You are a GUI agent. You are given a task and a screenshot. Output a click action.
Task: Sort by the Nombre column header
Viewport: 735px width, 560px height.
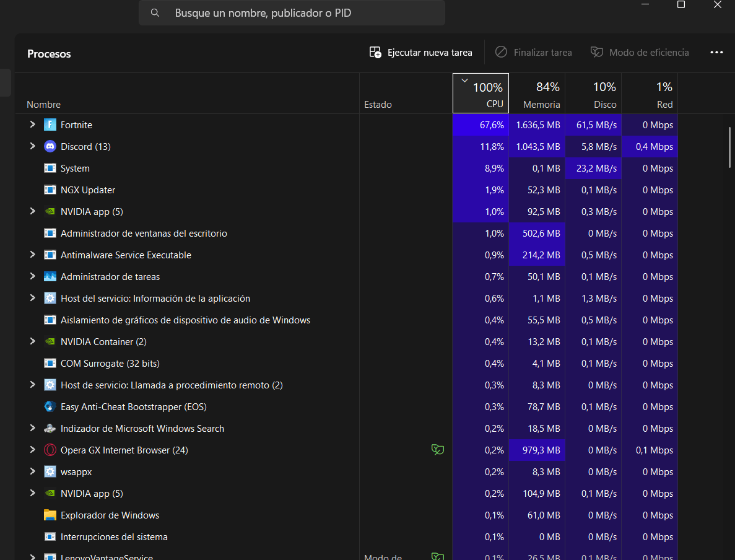tap(43, 104)
